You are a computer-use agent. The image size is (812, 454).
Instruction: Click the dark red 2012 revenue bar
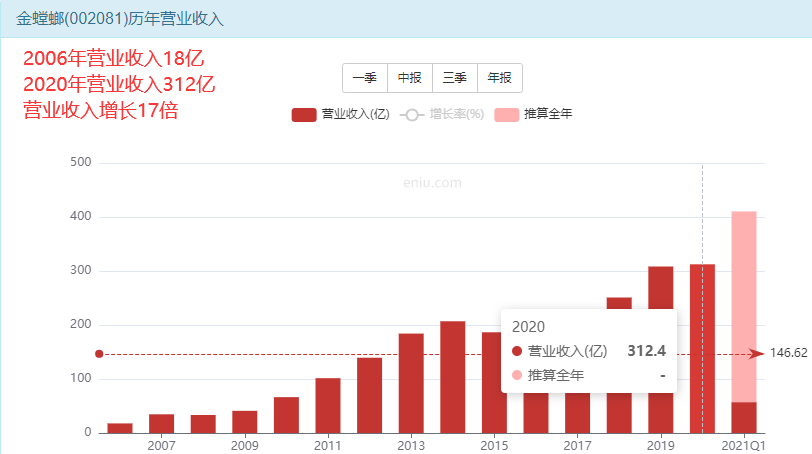370,396
